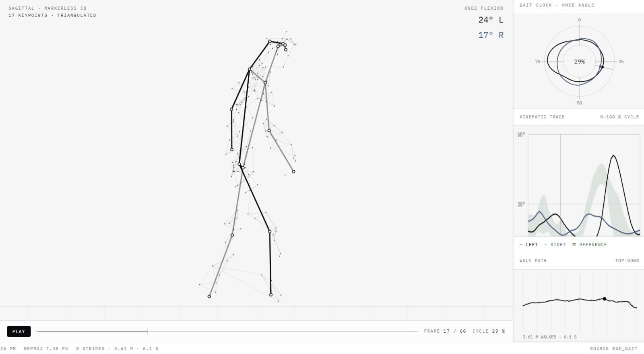The image size is (644, 354).
Task: Click the KINEMATIC TRACE panel title
Action: [x=542, y=117]
